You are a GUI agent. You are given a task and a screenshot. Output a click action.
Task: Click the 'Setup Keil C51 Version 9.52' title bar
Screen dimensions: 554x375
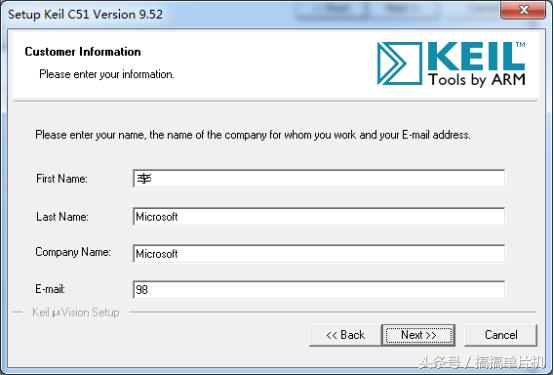85,14
